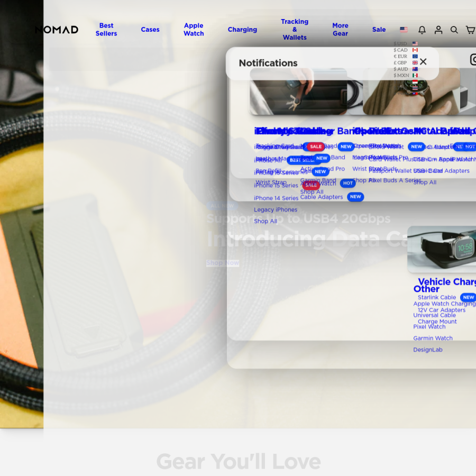476x476 pixels.
Task: Open the Garmin Watch link
Action: pos(433,338)
